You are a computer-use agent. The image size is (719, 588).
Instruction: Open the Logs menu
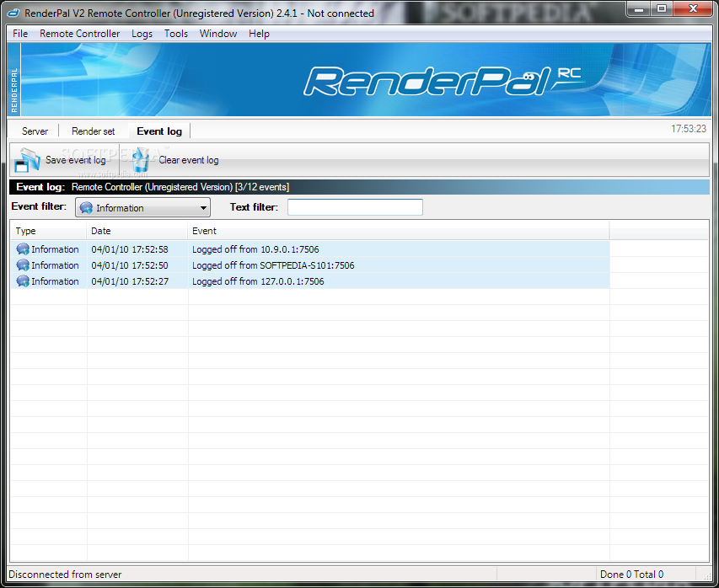click(x=142, y=34)
